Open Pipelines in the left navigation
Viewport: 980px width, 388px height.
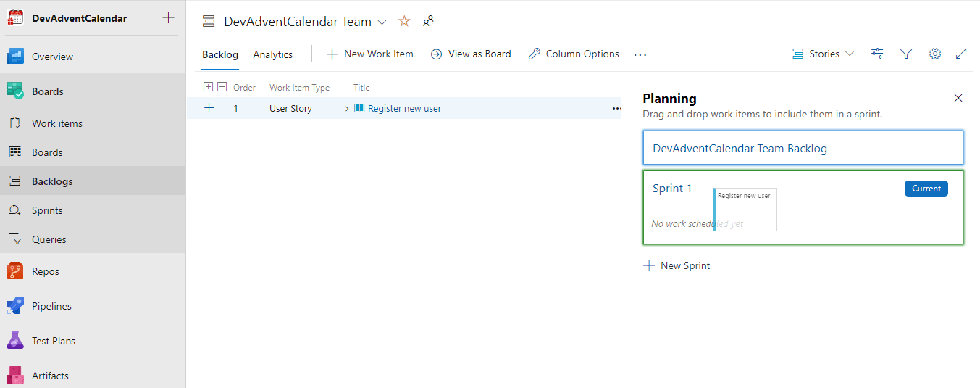(51, 306)
